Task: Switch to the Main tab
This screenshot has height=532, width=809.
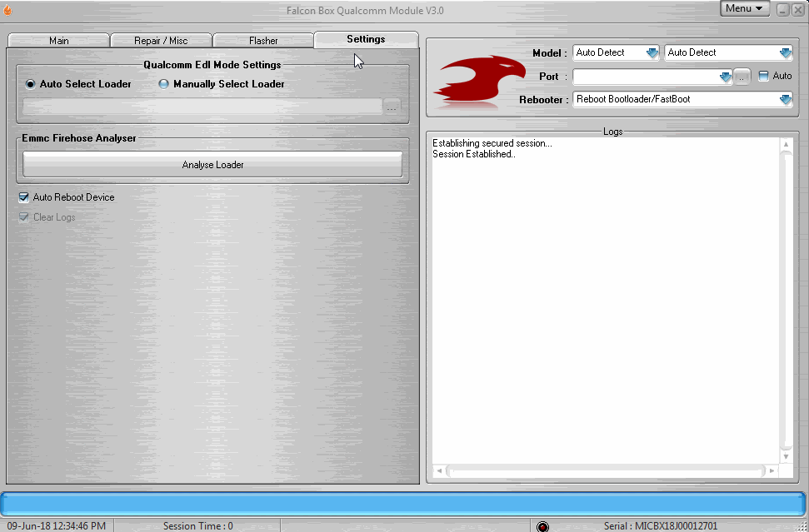Action: [x=59, y=40]
